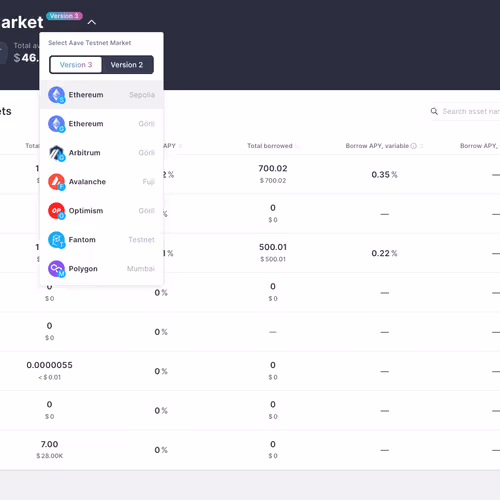
Task: Click the Optimism network logo
Action: (57, 211)
